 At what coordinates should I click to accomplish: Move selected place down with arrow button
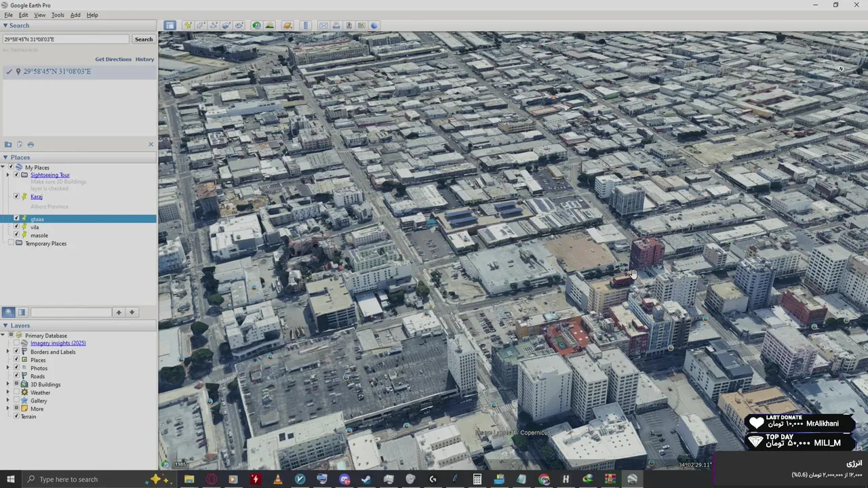point(132,312)
